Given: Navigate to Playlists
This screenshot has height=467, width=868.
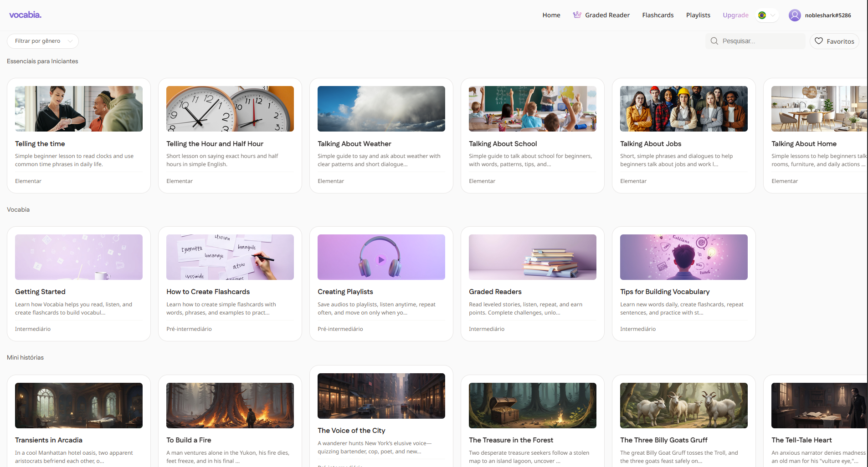Looking at the screenshot, I should tap(698, 15).
